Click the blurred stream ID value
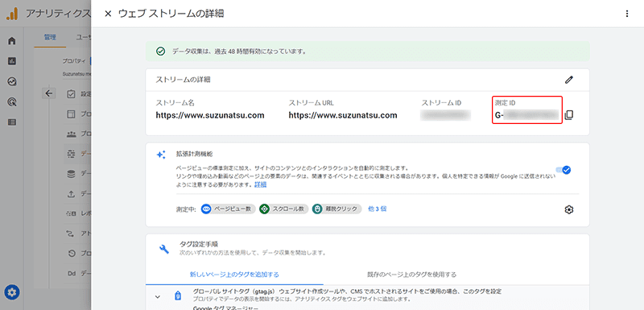Viewport: 644px width, 310px height. [x=445, y=115]
